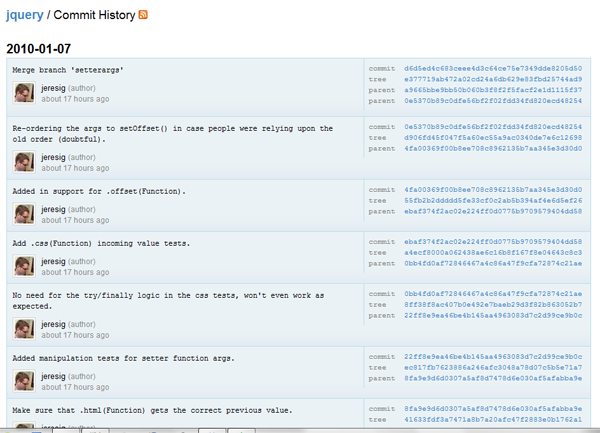
Task: Click jeresig avatar on .offset(Function) commit
Action: pyautogui.click(x=24, y=214)
